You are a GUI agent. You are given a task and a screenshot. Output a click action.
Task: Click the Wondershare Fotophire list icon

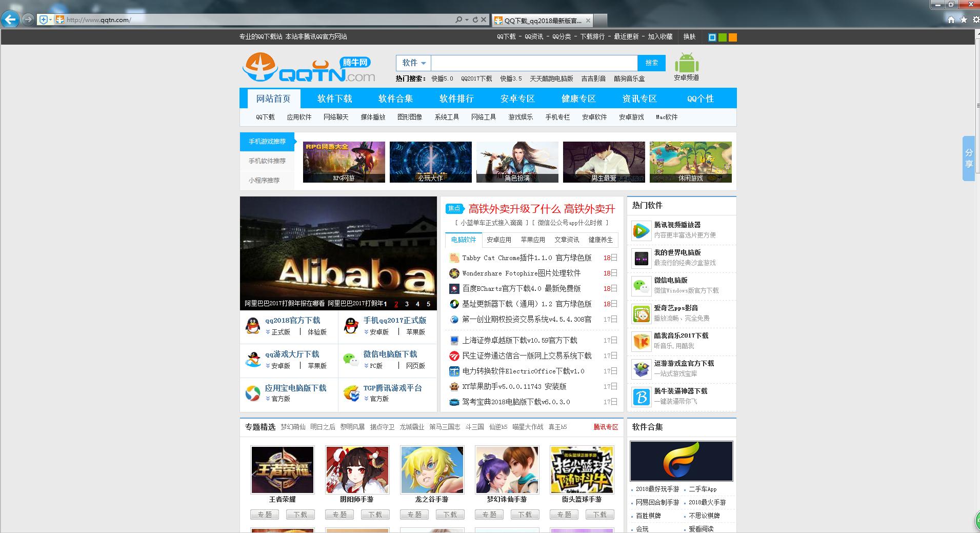coord(454,273)
